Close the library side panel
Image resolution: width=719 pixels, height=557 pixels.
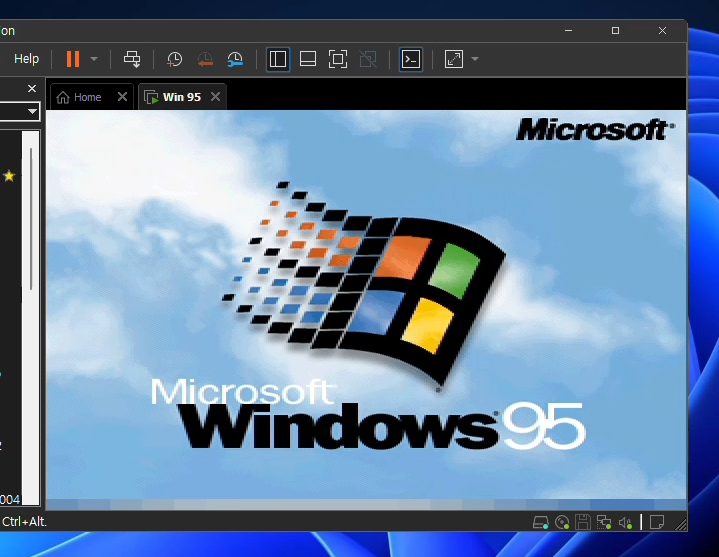point(32,88)
